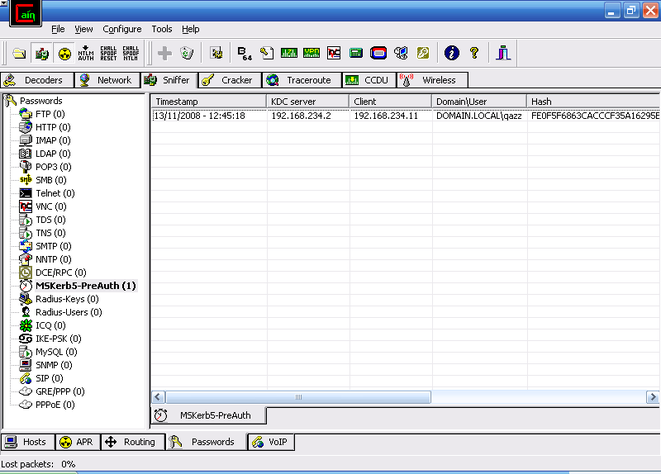Click the NTLM Auth downgrade icon
Image resolution: width=661 pixels, height=474 pixels.
[x=86, y=54]
